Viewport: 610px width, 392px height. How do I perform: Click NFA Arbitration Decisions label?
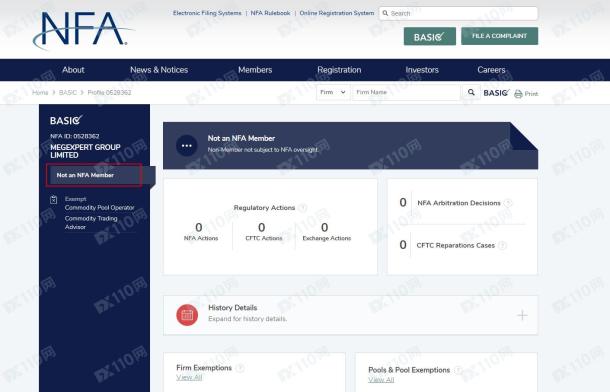click(x=459, y=203)
